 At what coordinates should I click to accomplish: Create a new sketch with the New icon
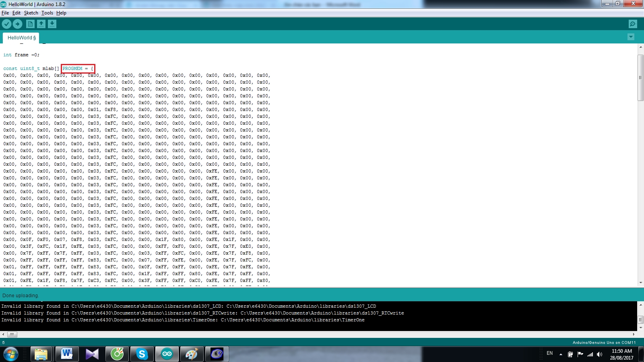click(x=30, y=24)
